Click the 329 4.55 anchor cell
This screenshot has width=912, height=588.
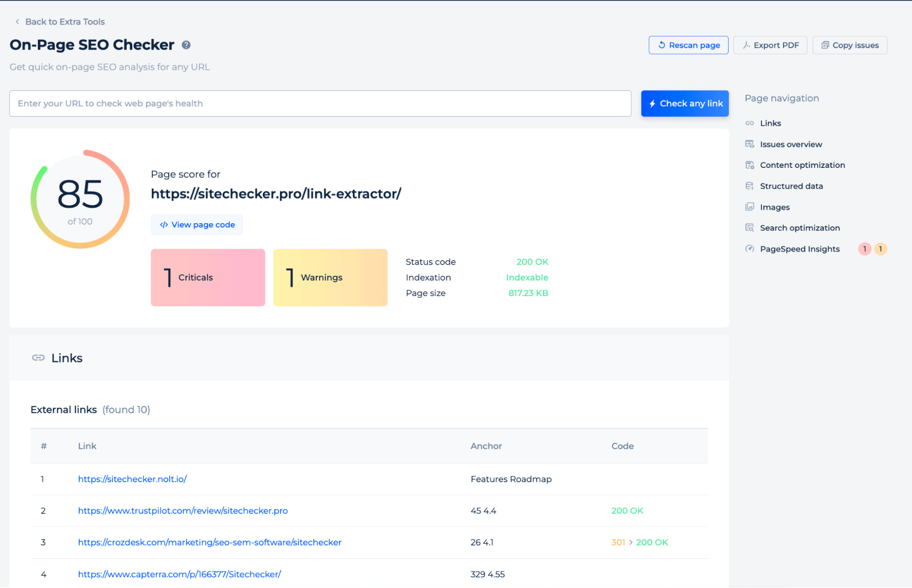pos(488,574)
